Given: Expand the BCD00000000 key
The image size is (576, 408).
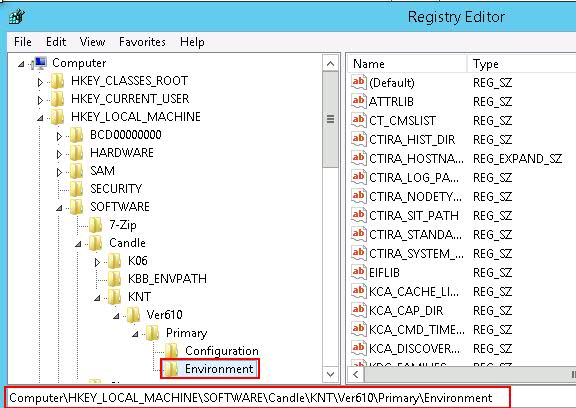Looking at the screenshot, I should click(59, 136).
